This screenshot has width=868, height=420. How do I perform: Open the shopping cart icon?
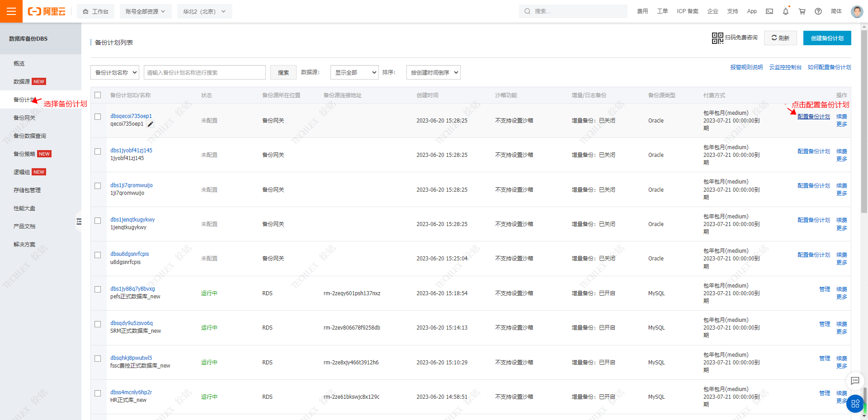pyautogui.click(x=802, y=11)
